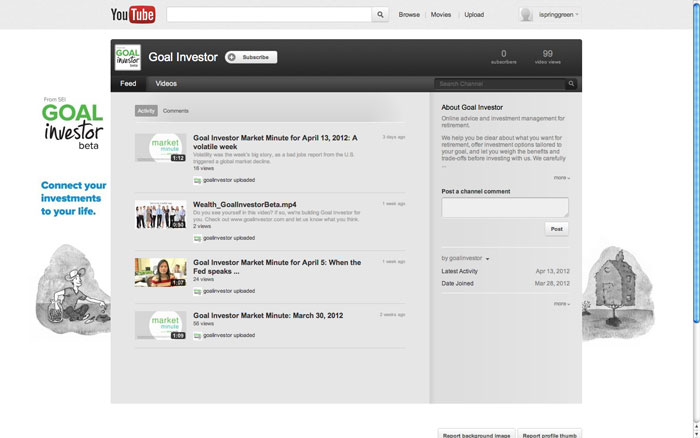Click the YouTube logo

(133, 14)
